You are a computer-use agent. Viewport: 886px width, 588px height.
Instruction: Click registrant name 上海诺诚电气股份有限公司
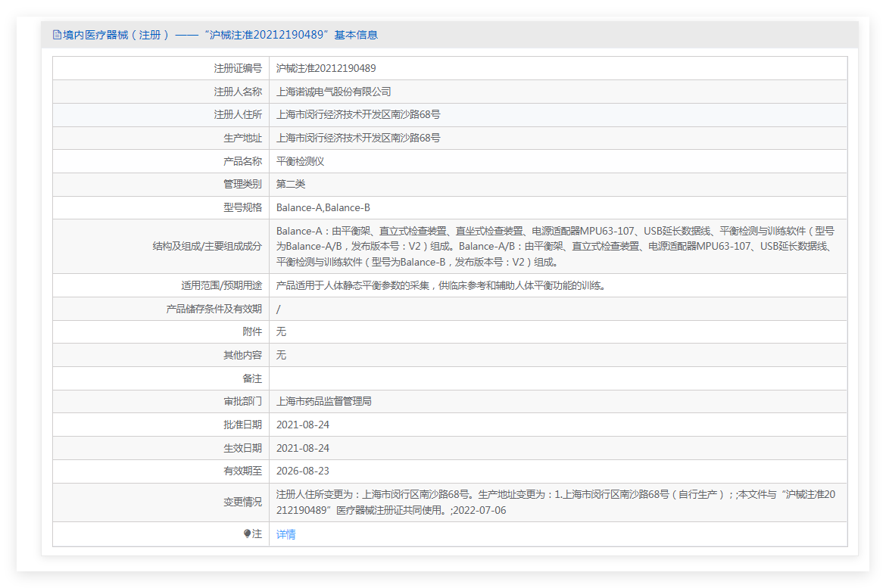click(x=334, y=92)
